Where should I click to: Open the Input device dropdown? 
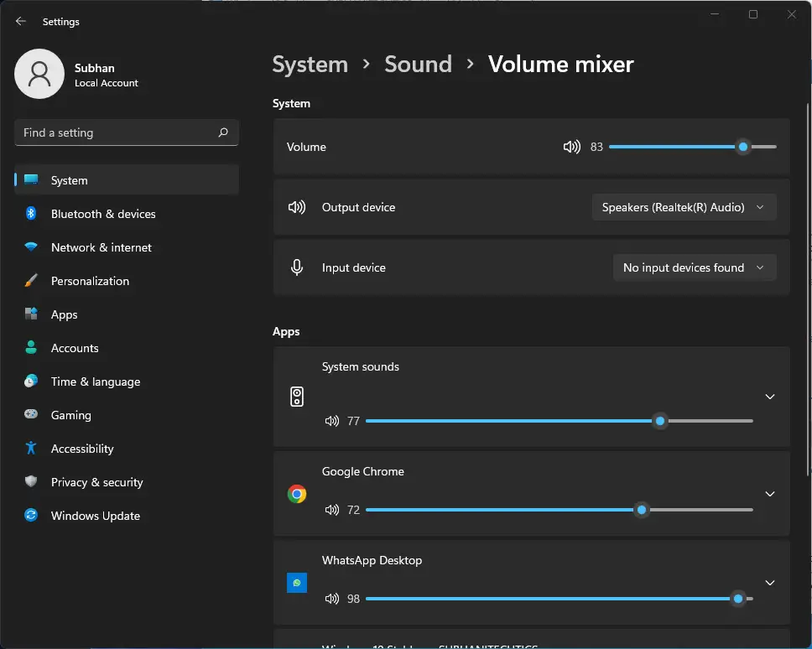click(x=695, y=267)
